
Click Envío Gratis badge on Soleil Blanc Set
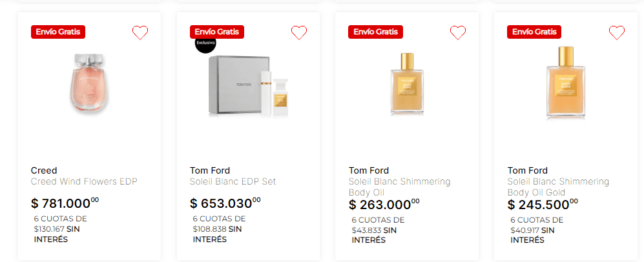pyautogui.click(x=217, y=32)
